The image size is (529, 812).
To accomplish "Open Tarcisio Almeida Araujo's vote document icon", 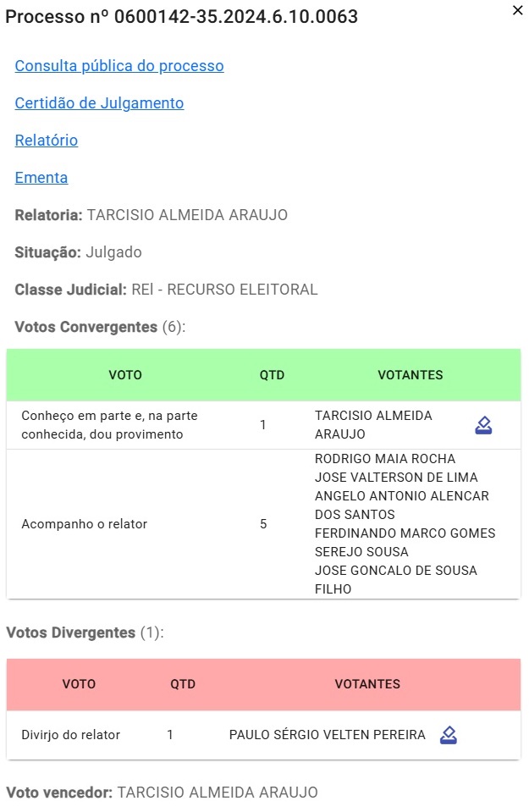I will [483, 425].
